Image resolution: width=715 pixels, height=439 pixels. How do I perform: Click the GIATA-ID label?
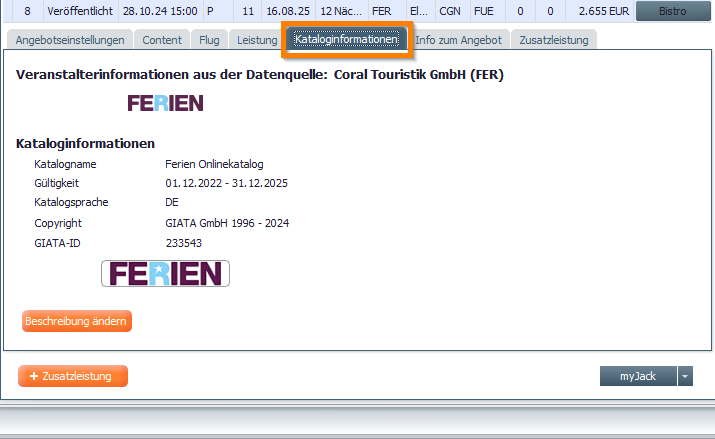57,243
